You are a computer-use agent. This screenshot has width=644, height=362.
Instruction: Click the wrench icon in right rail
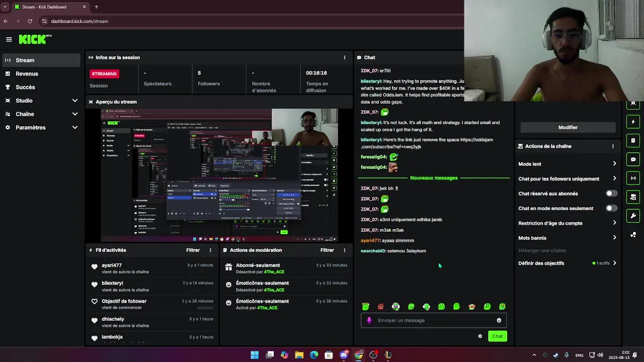[633, 216]
